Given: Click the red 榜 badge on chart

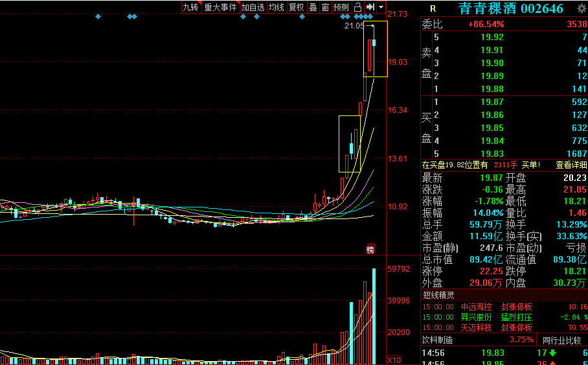Looking at the screenshot, I should [x=370, y=250].
